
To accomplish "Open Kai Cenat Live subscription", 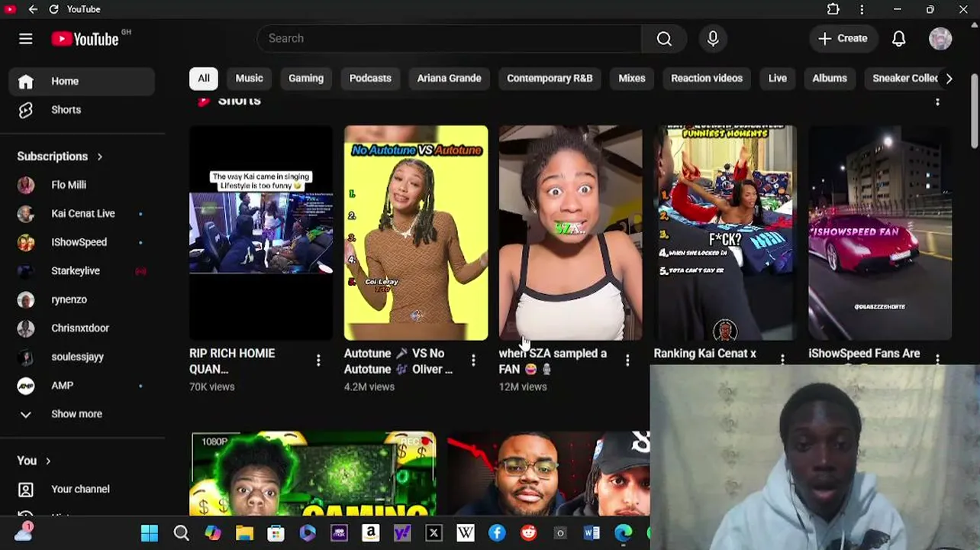I will [x=82, y=214].
